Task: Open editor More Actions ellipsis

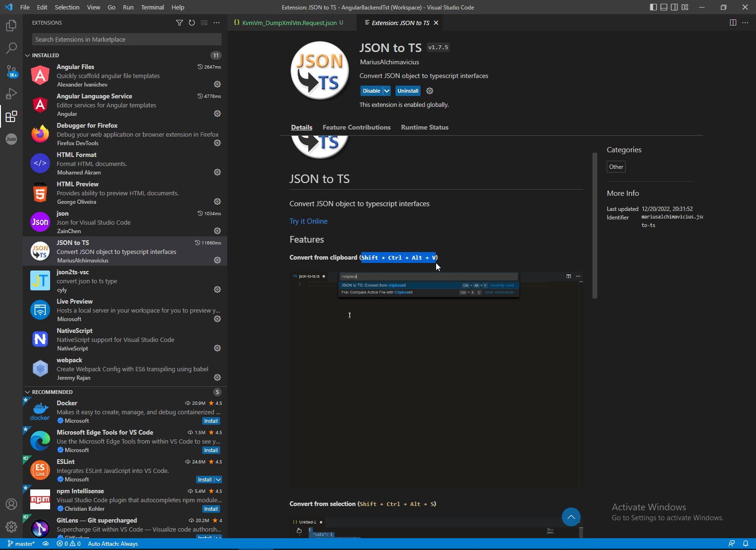Action: (745, 23)
